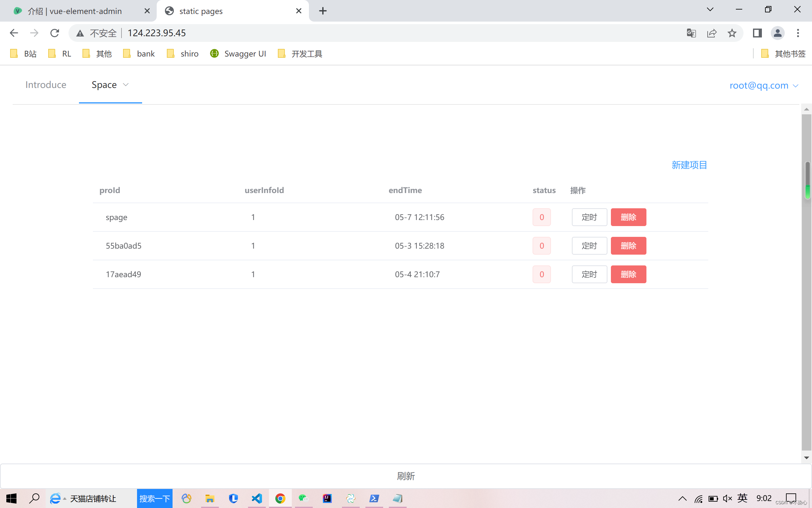Select the static pages tab
This screenshot has width=812, height=508.
tap(233, 11)
